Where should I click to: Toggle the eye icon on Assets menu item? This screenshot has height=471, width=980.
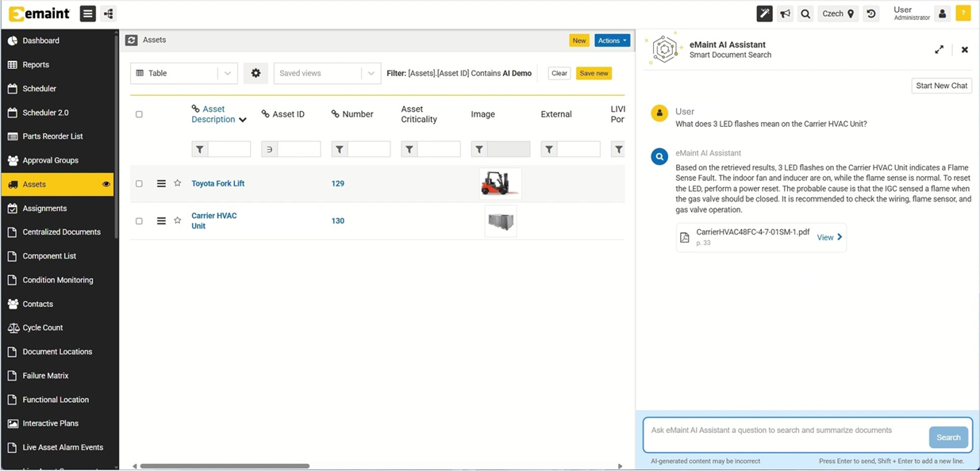106,184
